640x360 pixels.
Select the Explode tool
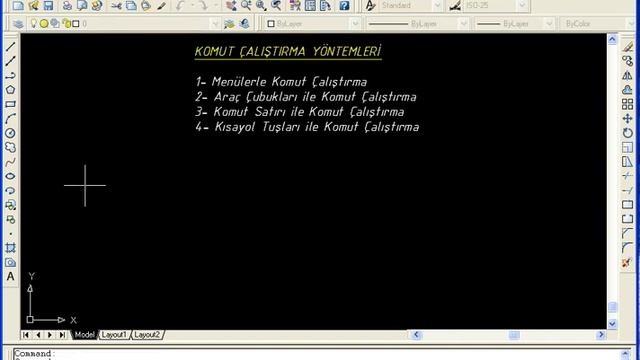[x=627, y=262]
